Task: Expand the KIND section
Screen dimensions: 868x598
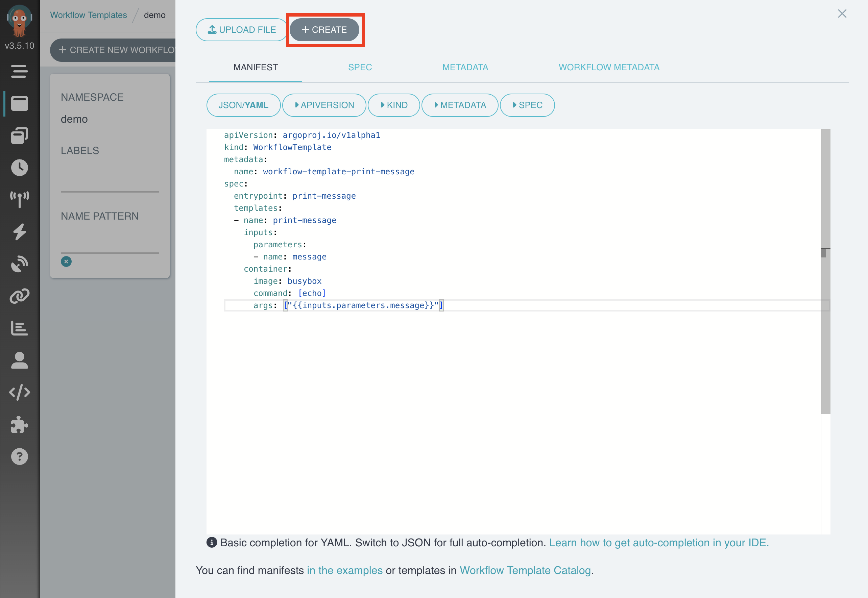Action: 394,105
